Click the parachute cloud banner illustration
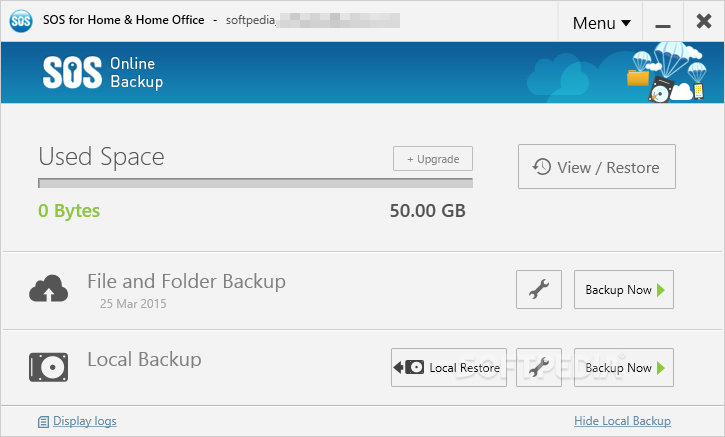Viewport: 725px width, 437px height. point(666,72)
